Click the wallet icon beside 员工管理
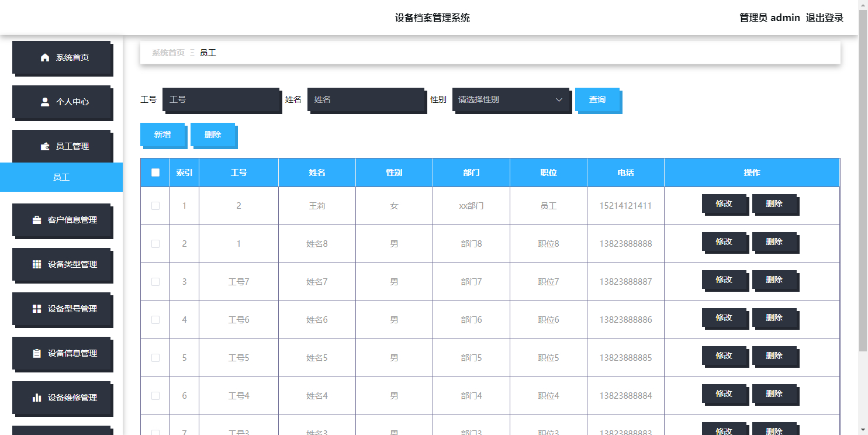Viewport: 868px width, 435px height. pyautogui.click(x=45, y=146)
